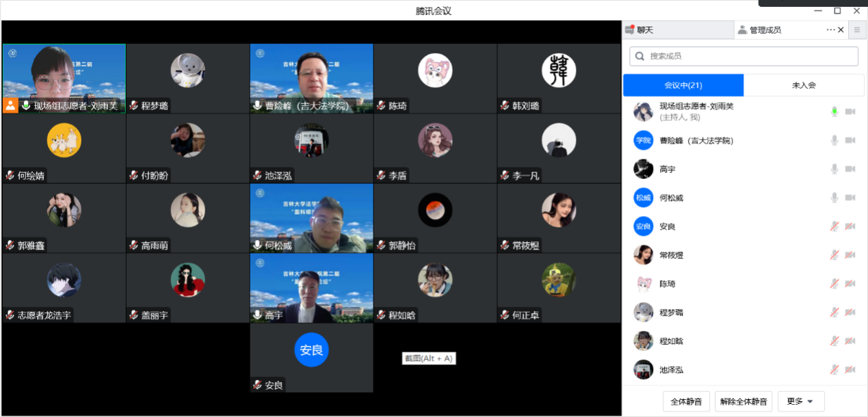Select 何松威's video thumbnail in the grid
The width and height of the screenshot is (868, 417).
(311, 218)
